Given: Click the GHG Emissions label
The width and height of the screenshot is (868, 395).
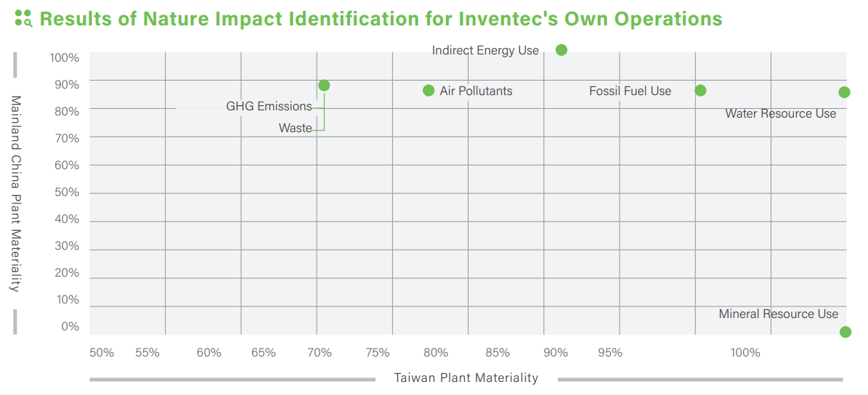Looking at the screenshot, I should (269, 107).
